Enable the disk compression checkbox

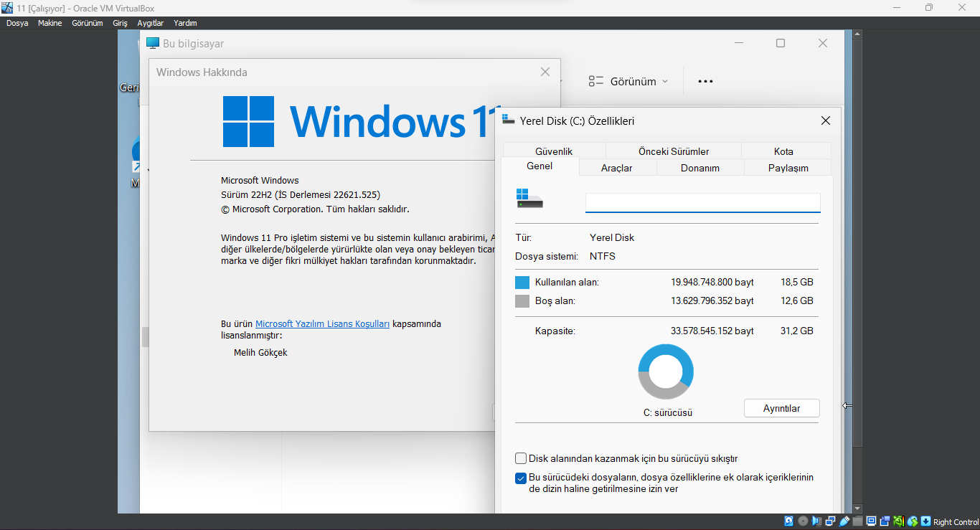point(521,458)
